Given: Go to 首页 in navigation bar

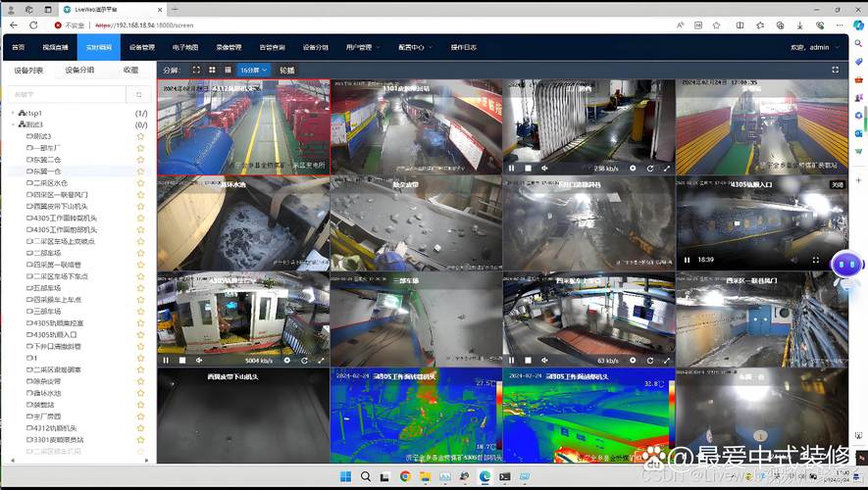Looking at the screenshot, I should click(x=19, y=48).
